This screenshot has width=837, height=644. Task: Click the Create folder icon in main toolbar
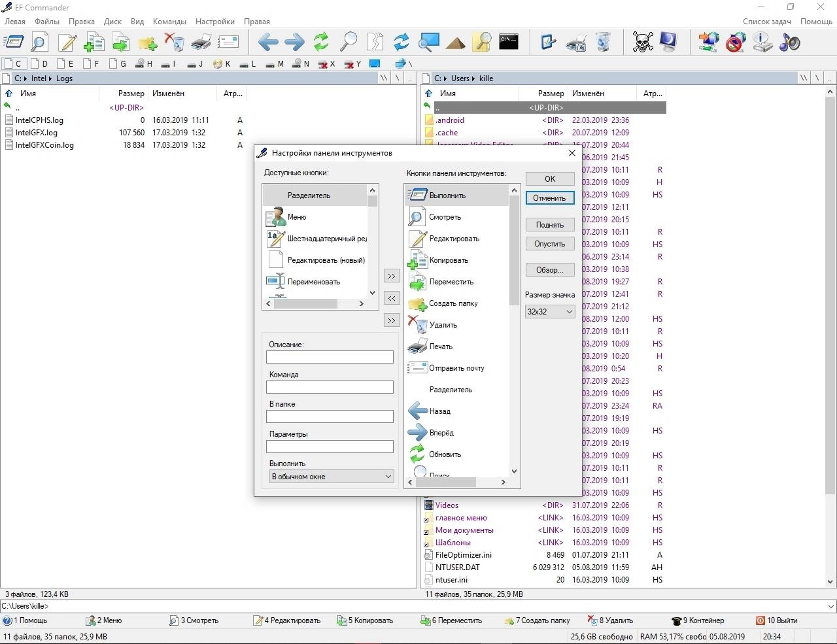tap(147, 43)
